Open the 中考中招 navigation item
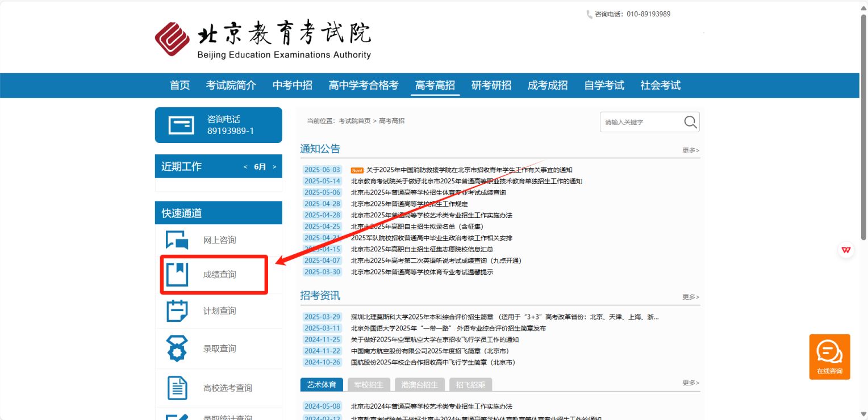Viewport: 868px width, 420px height. point(293,85)
